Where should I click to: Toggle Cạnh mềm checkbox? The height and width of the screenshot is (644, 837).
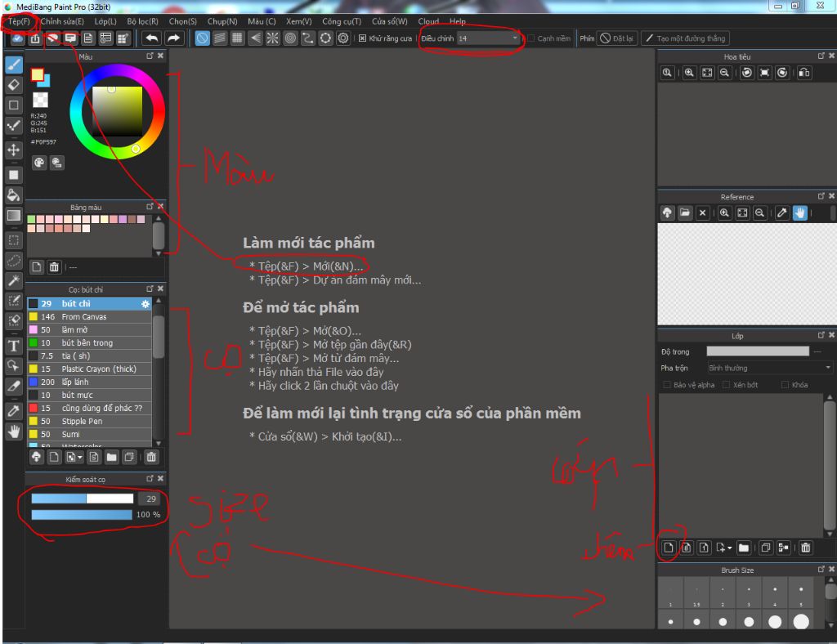coord(531,38)
